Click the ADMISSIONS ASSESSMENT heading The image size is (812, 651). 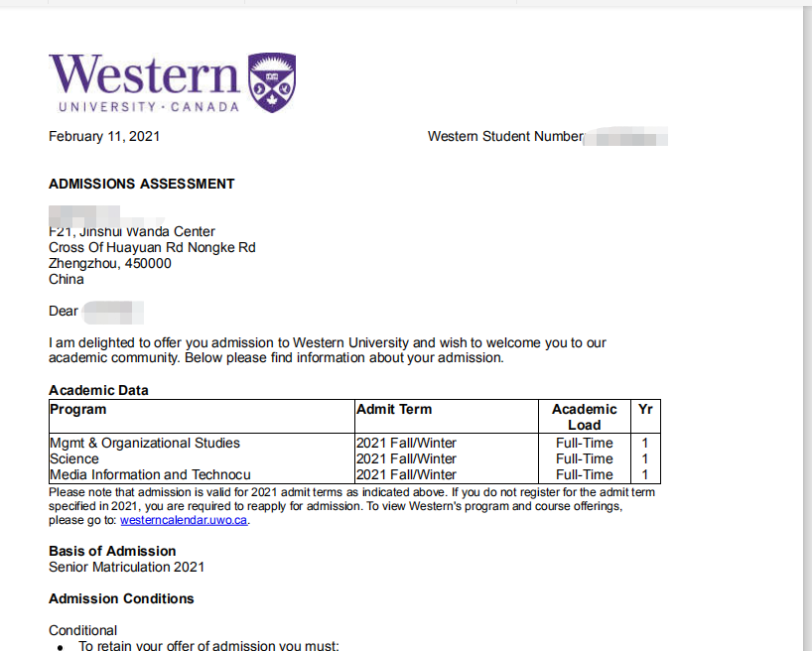[x=142, y=184]
